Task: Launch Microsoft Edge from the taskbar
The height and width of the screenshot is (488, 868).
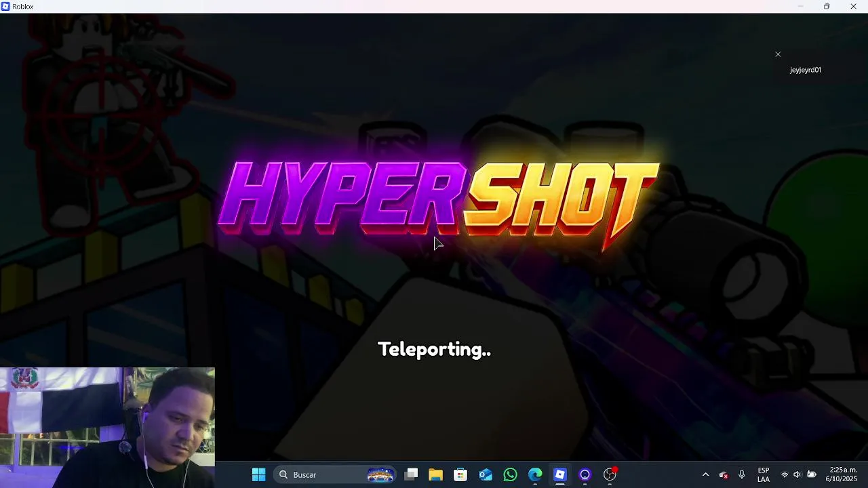Action: tap(535, 474)
